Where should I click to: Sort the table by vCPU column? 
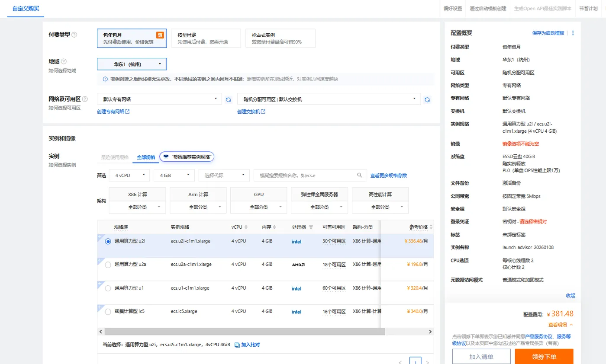[246, 227]
